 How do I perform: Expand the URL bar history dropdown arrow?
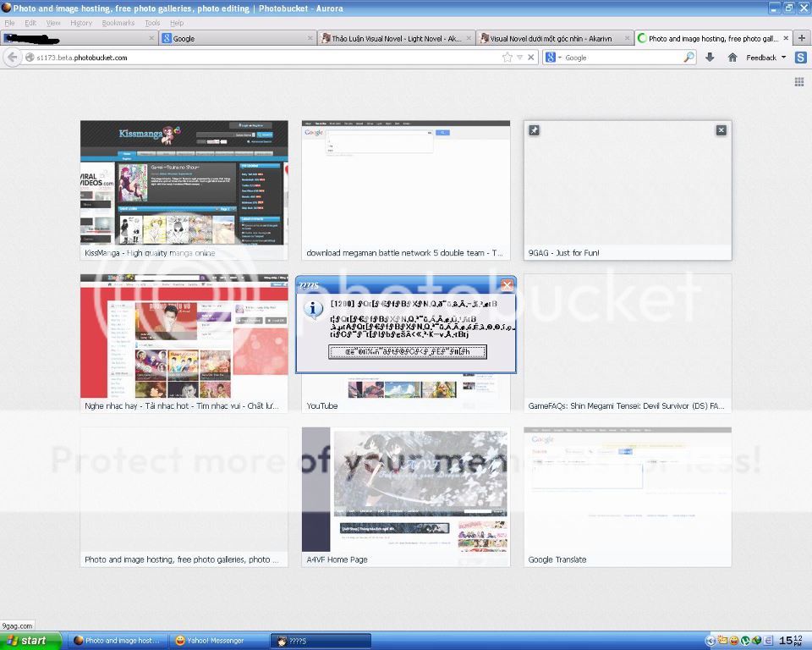point(520,58)
